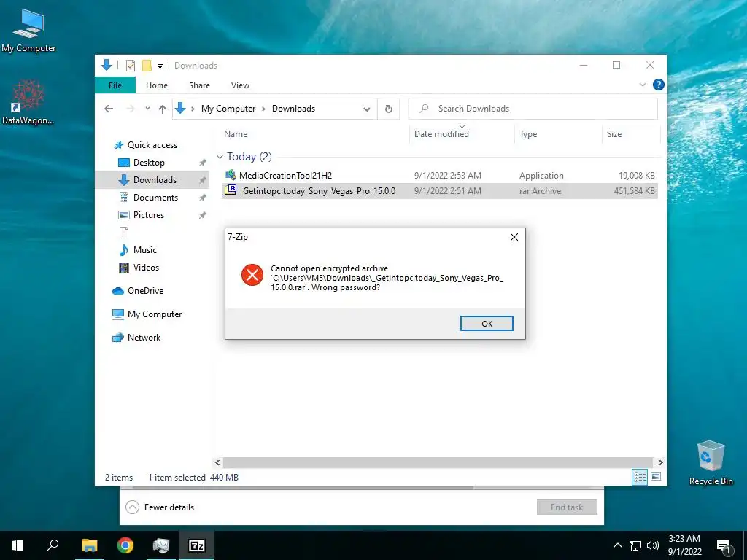Go up one level with Up arrow

pyautogui.click(x=163, y=109)
